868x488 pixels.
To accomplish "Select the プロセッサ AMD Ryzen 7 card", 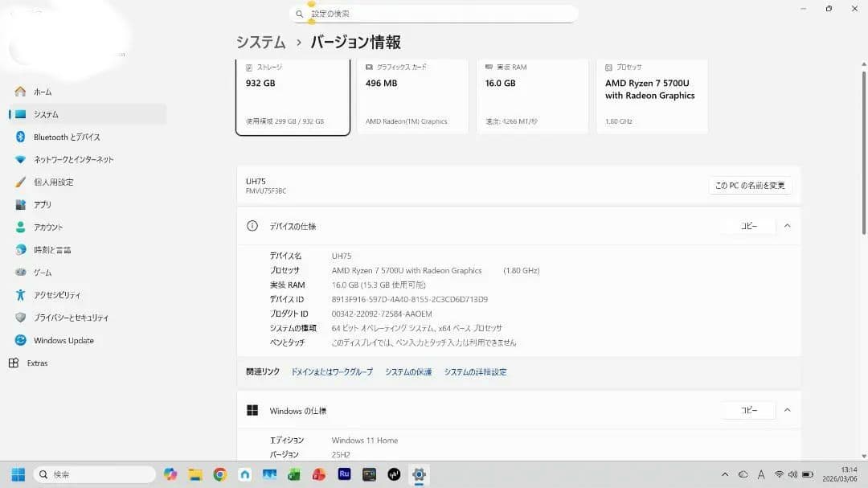I will [x=652, y=96].
